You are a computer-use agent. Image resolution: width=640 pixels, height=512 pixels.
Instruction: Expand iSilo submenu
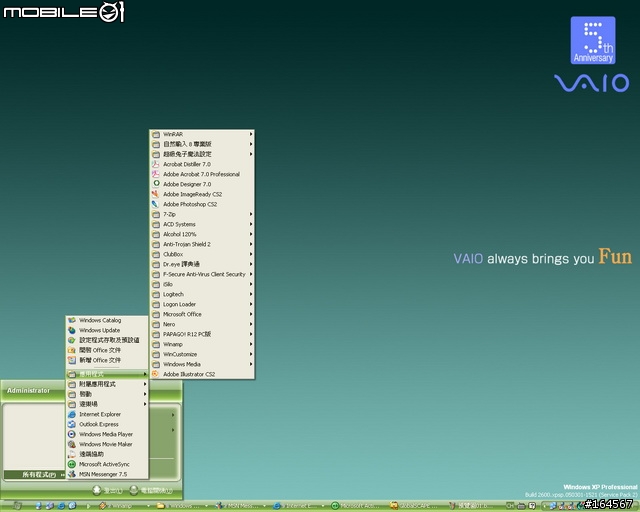[202, 284]
